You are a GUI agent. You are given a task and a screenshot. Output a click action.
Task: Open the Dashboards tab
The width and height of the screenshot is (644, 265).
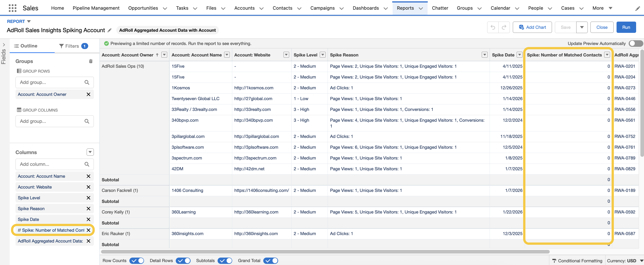tap(365, 8)
